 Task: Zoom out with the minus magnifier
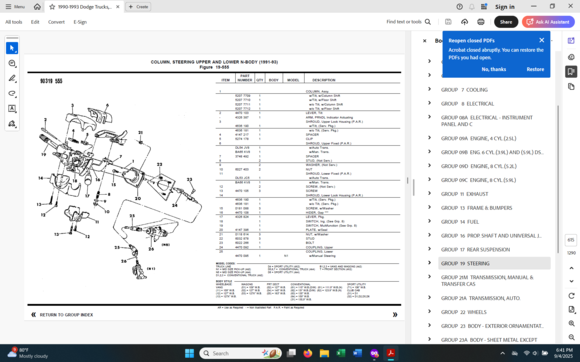571,337
